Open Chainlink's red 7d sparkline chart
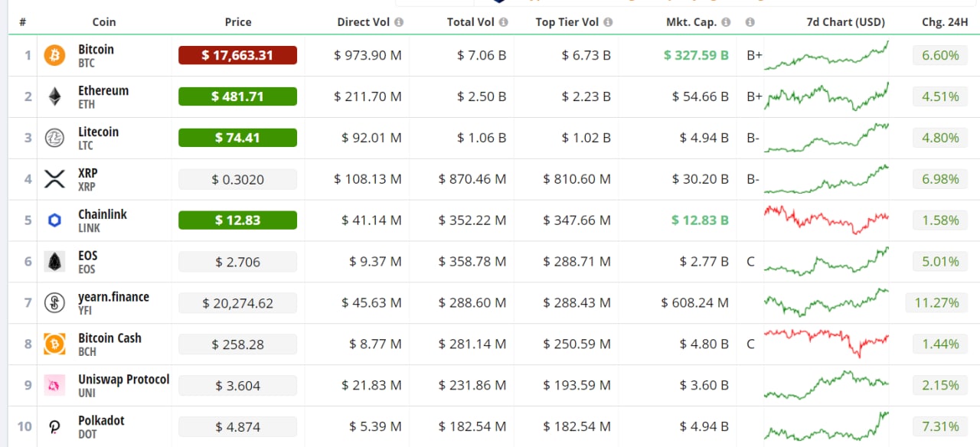This screenshot has width=980, height=447. point(827,220)
